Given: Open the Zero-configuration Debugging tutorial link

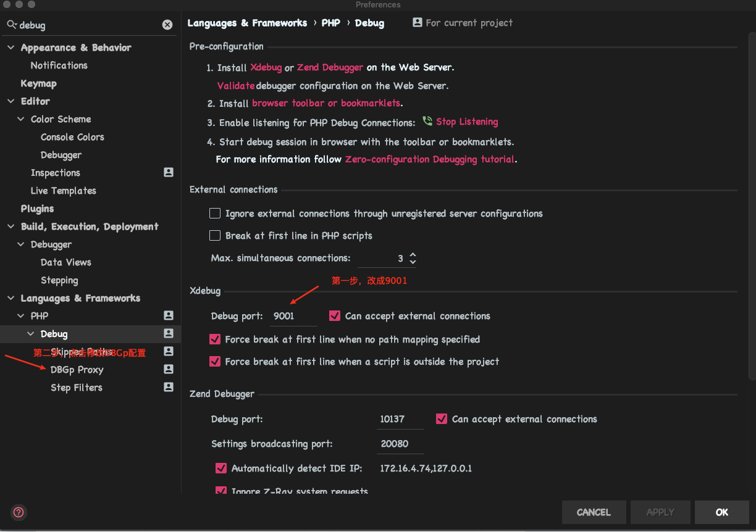Looking at the screenshot, I should click(x=429, y=159).
